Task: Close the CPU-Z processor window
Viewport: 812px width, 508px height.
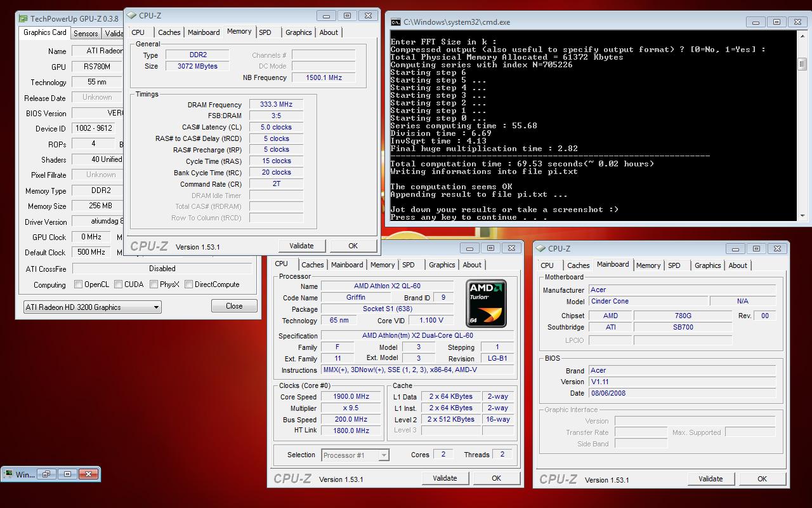Action: [x=512, y=248]
